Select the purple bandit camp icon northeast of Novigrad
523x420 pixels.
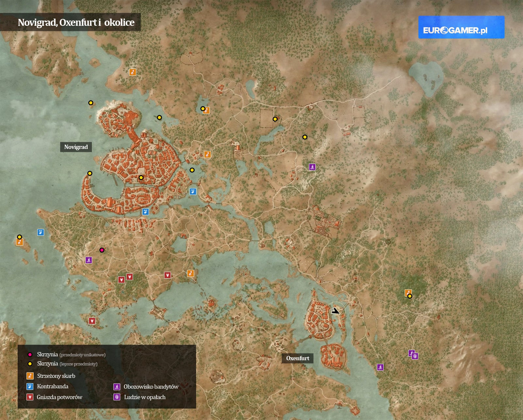pyautogui.click(x=312, y=167)
